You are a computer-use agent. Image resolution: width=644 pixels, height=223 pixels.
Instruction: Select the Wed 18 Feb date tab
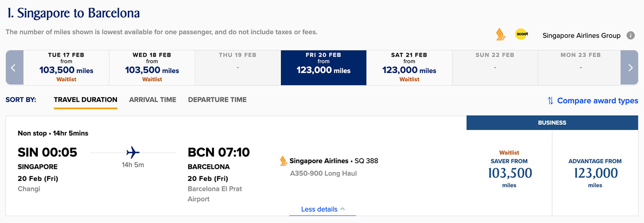tap(152, 67)
